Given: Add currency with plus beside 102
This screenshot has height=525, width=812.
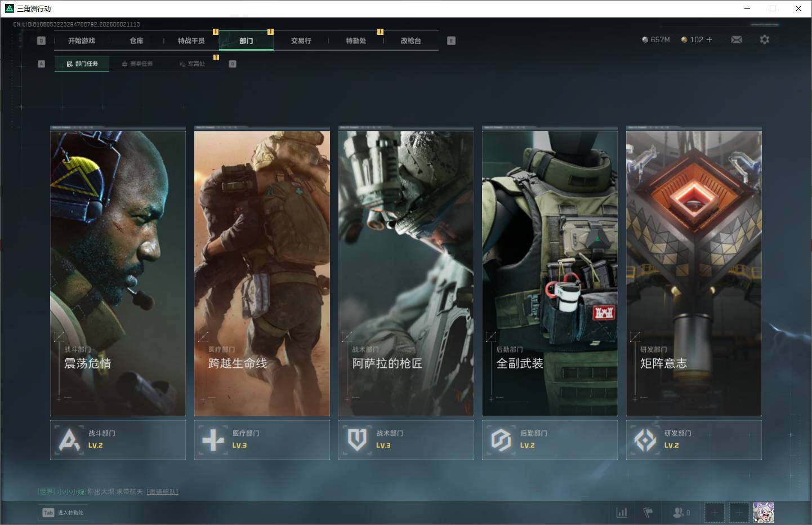Looking at the screenshot, I should [x=709, y=39].
